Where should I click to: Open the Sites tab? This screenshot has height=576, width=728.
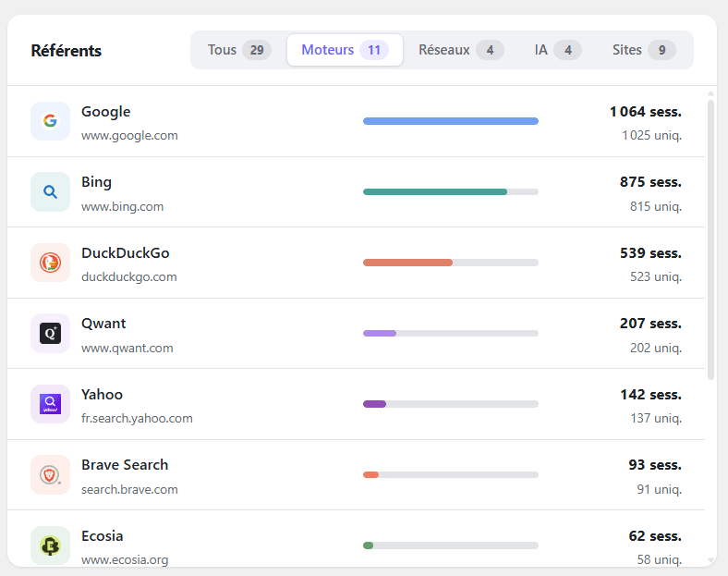pyautogui.click(x=644, y=50)
